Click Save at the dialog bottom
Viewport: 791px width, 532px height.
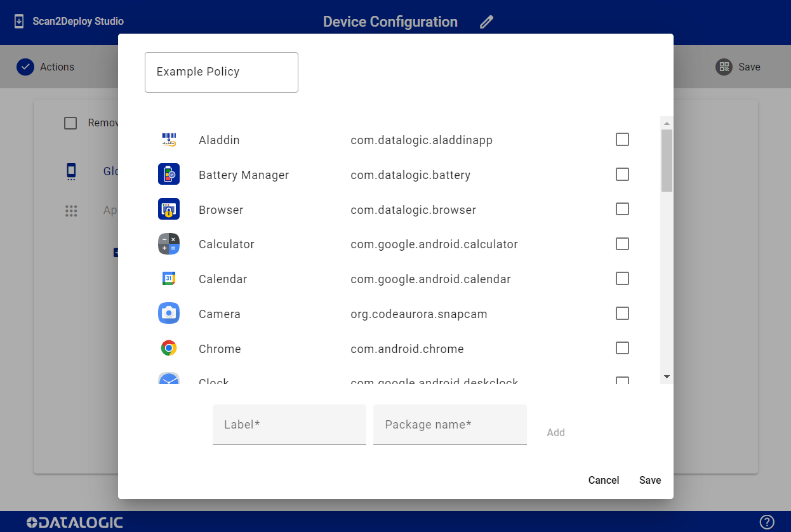point(650,481)
